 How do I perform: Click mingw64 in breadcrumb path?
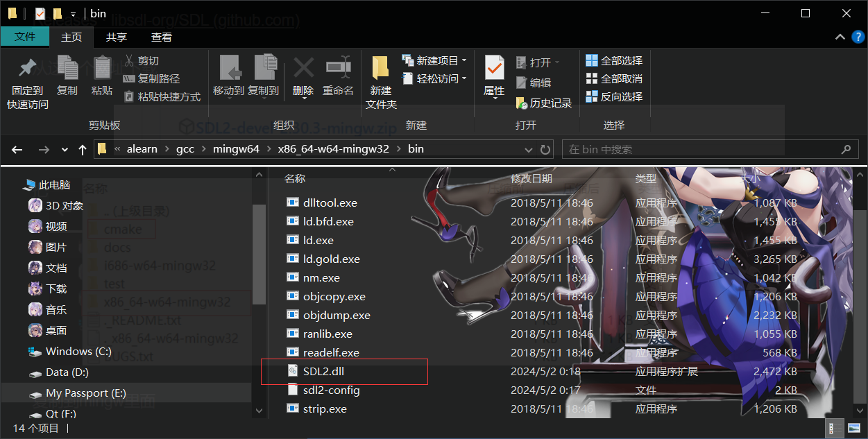click(235, 149)
